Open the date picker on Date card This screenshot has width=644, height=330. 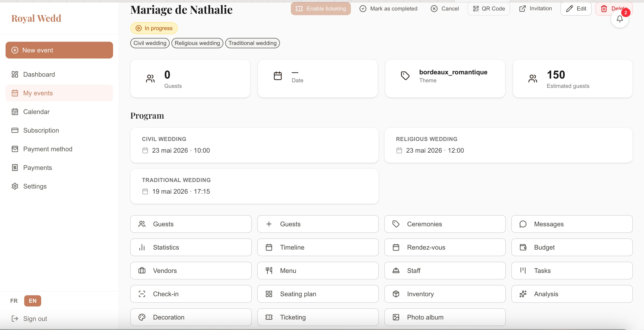coord(317,78)
